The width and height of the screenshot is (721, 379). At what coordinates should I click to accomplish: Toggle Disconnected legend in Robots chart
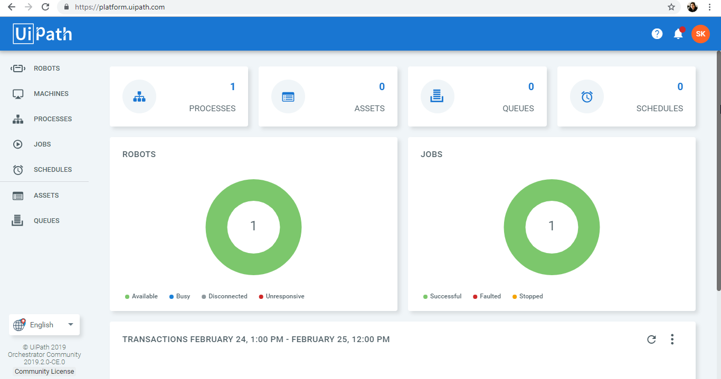point(224,296)
